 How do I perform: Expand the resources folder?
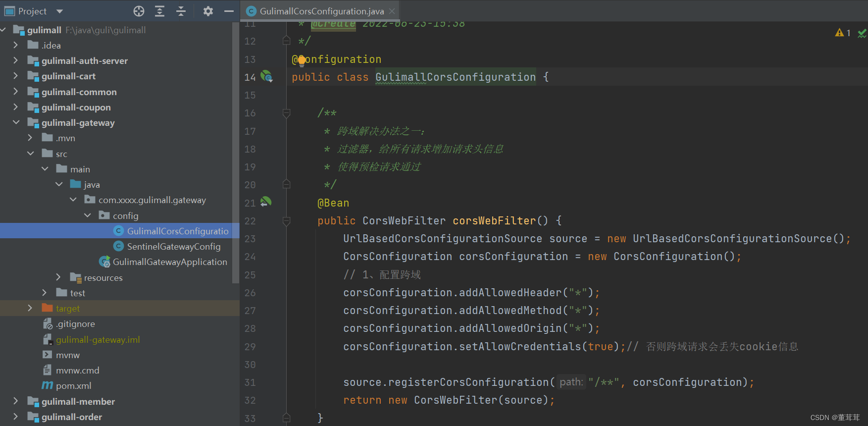tap(58, 277)
